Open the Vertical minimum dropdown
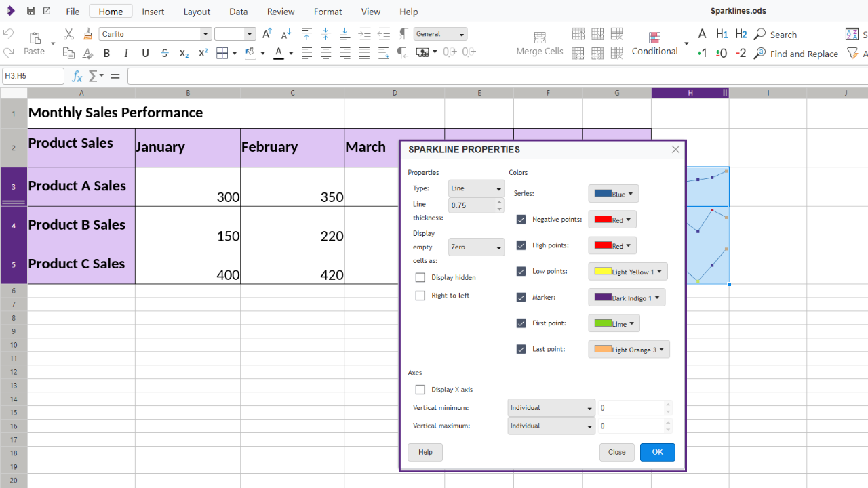Screen dimensions: 868x488 click(551, 407)
